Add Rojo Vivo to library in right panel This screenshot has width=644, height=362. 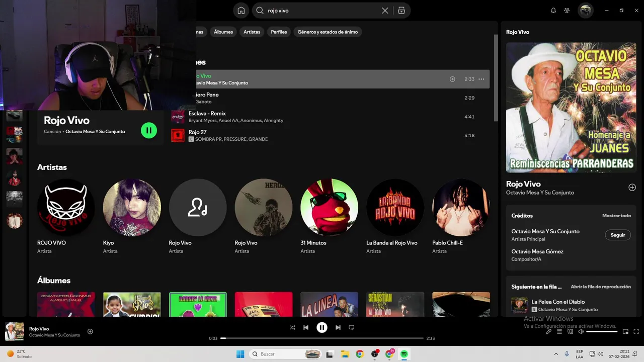632,188
